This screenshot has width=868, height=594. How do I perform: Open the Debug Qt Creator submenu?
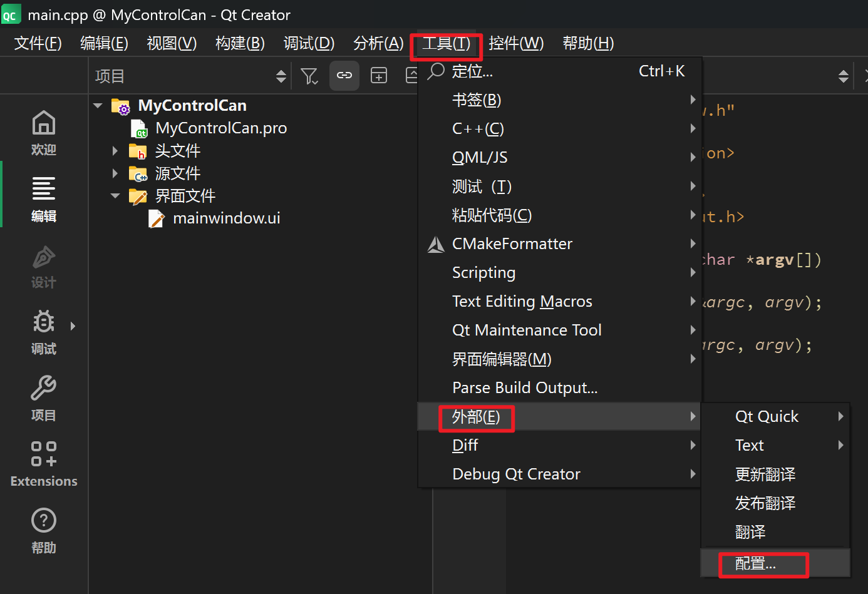click(560, 474)
